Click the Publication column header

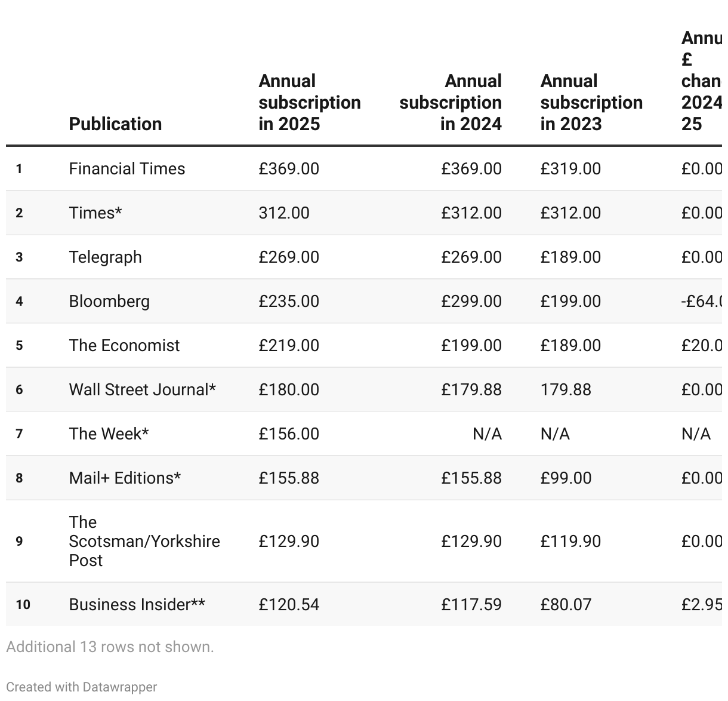click(115, 124)
